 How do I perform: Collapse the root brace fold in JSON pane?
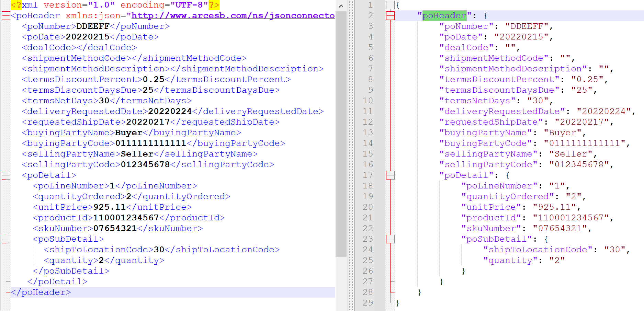point(390,5)
